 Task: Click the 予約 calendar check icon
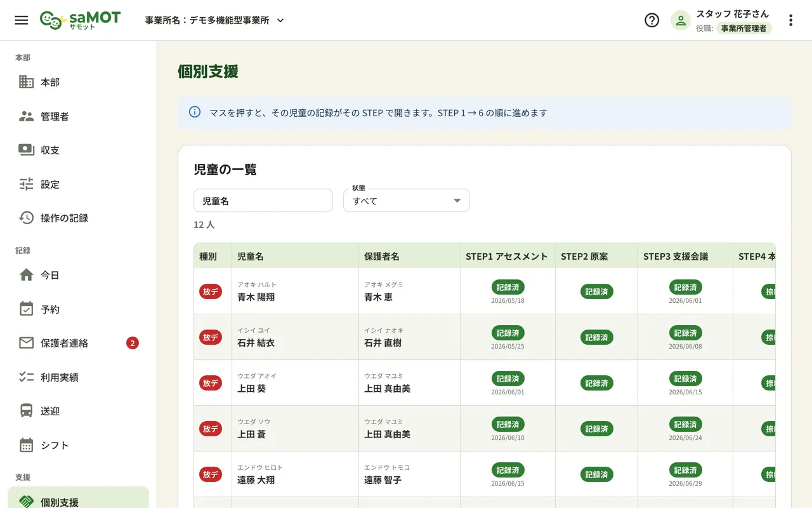point(26,309)
